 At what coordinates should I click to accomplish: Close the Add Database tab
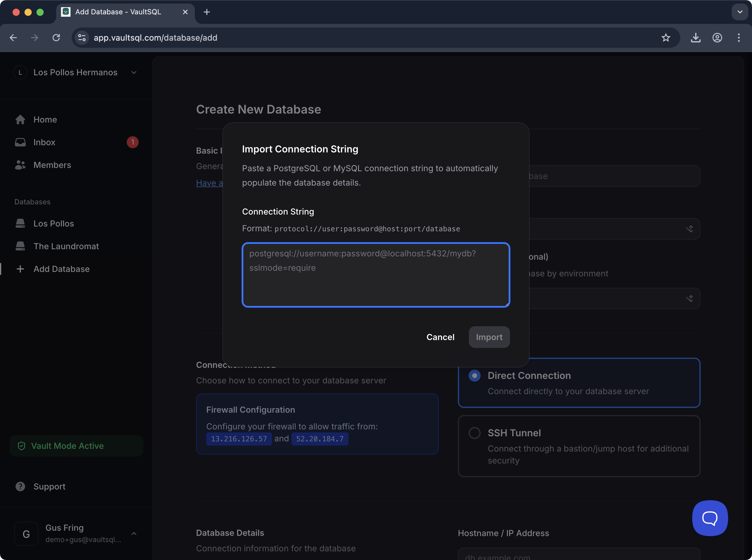coord(185,12)
